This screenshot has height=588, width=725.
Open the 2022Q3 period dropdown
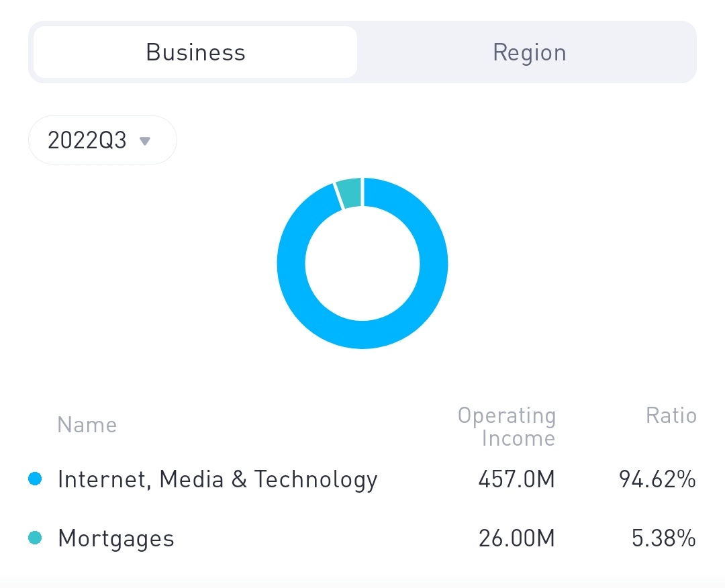(x=102, y=140)
